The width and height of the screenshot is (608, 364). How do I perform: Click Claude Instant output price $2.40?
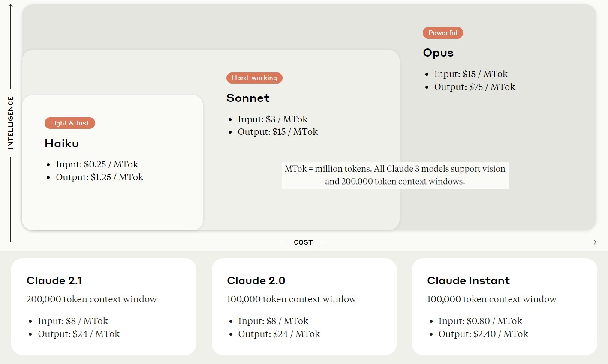483,334
